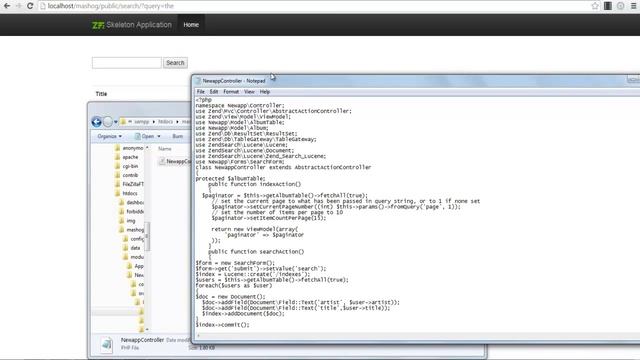Click Explorer tree scrollbar thumb
The width and height of the screenshot is (640, 360).
pyautogui.click(x=147, y=236)
